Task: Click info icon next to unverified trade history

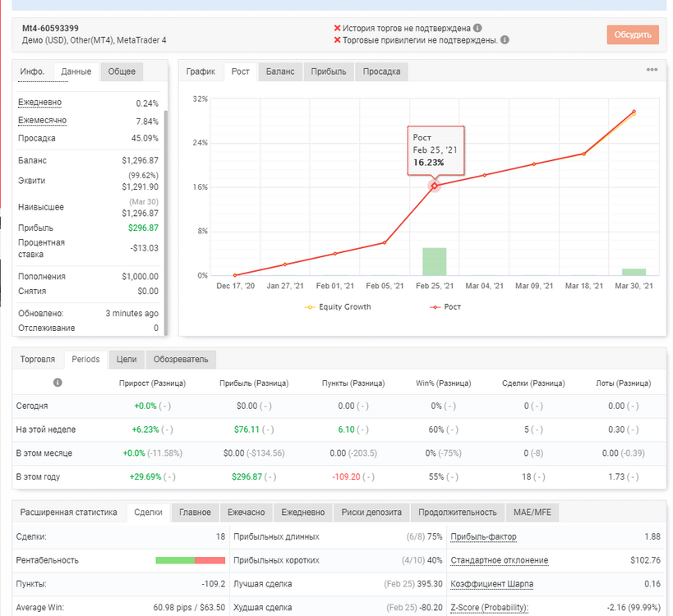Action: pyautogui.click(x=477, y=28)
